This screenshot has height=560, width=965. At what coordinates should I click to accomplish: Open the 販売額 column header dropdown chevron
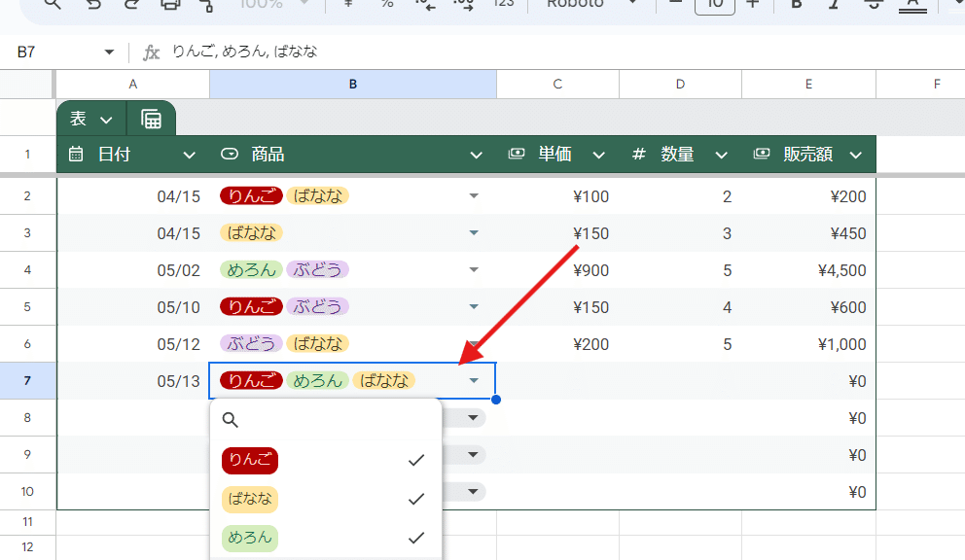pos(855,156)
